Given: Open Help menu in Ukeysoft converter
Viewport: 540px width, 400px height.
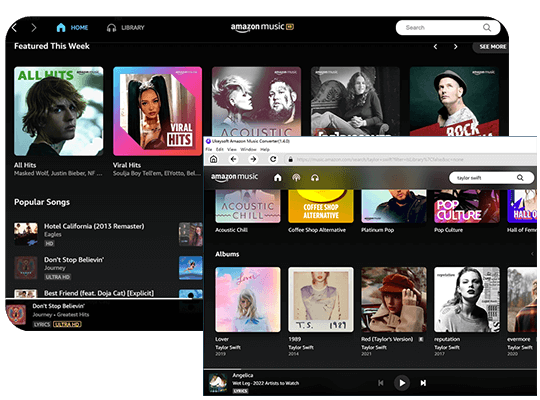Looking at the screenshot, I should (x=265, y=149).
